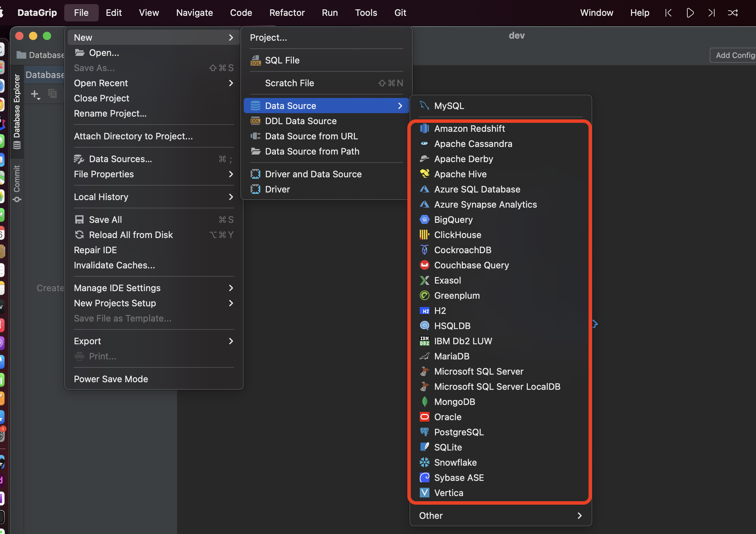Expand New Projects Setup submenu
Screen dimensions: 756x534
154,303
